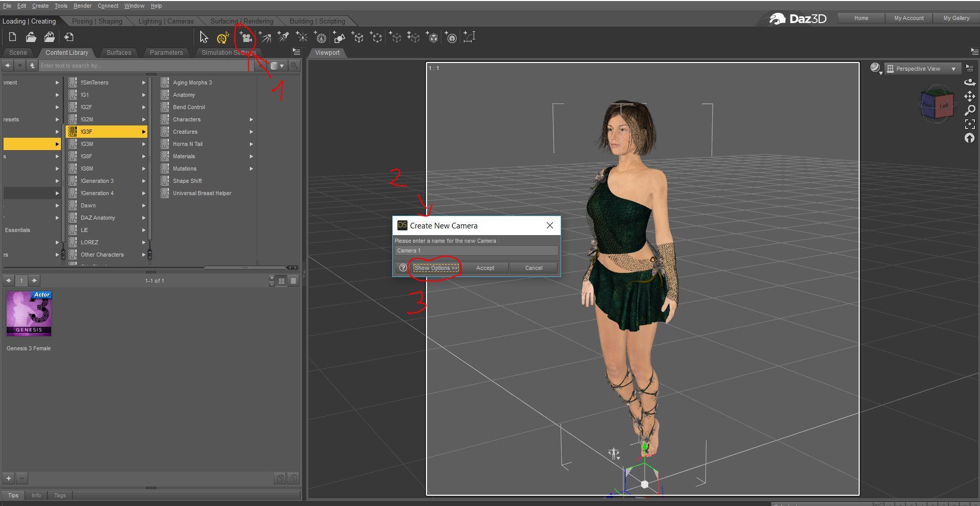Click the Create New Camera toolbar icon
980x506 pixels.
click(246, 37)
